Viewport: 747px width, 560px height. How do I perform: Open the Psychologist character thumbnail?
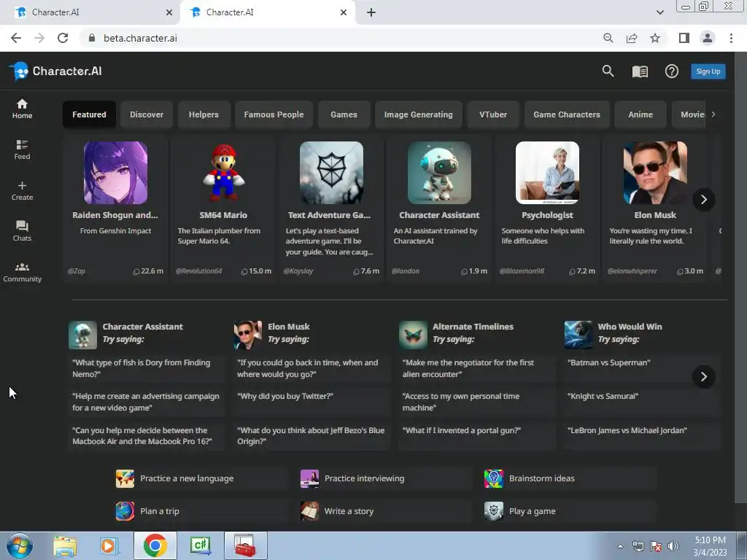click(547, 173)
